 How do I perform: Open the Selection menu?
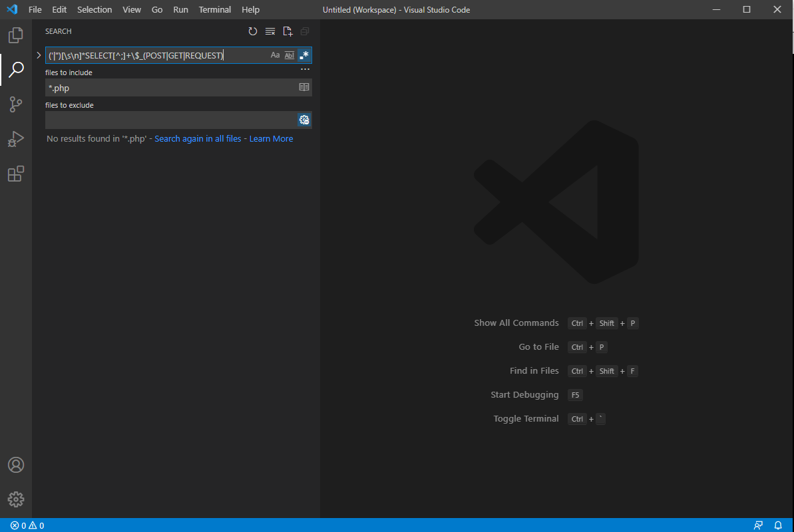95,10
